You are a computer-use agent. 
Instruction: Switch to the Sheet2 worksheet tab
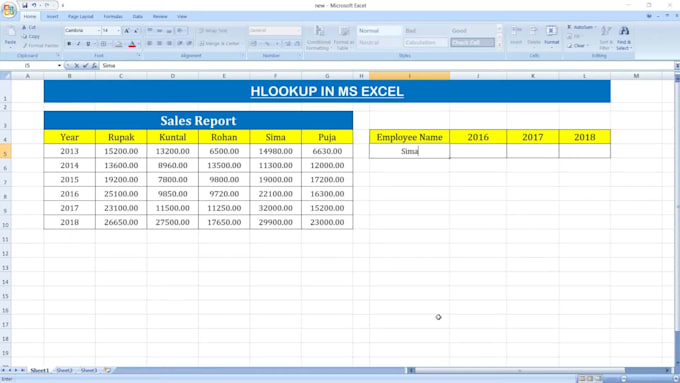pos(64,370)
